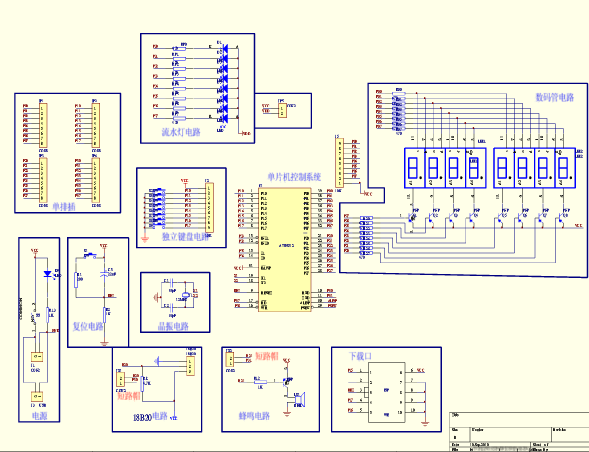The width and height of the screenshot is (589, 452).
Task: Select the AT89S52 microcontroller chip
Action: [285, 250]
